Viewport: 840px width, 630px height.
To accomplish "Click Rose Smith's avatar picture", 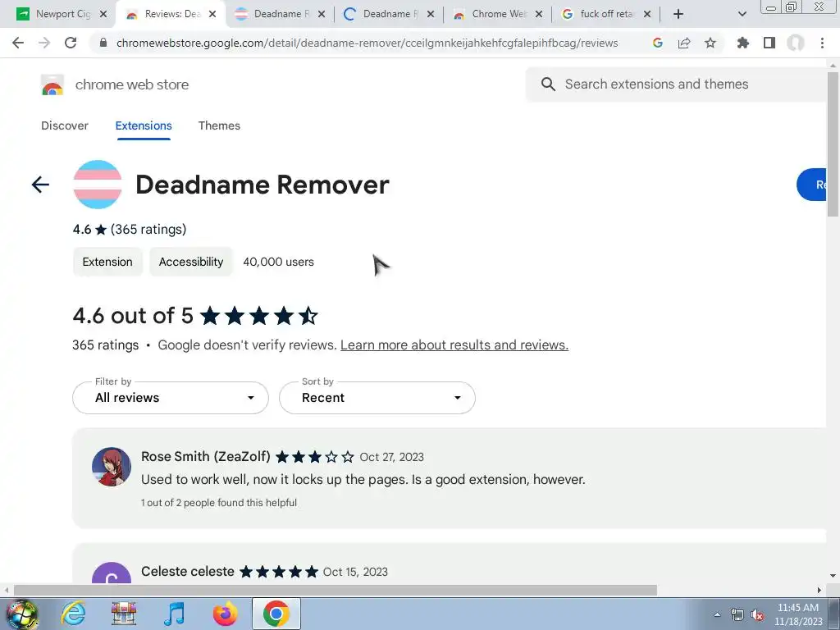I will (112, 467).
